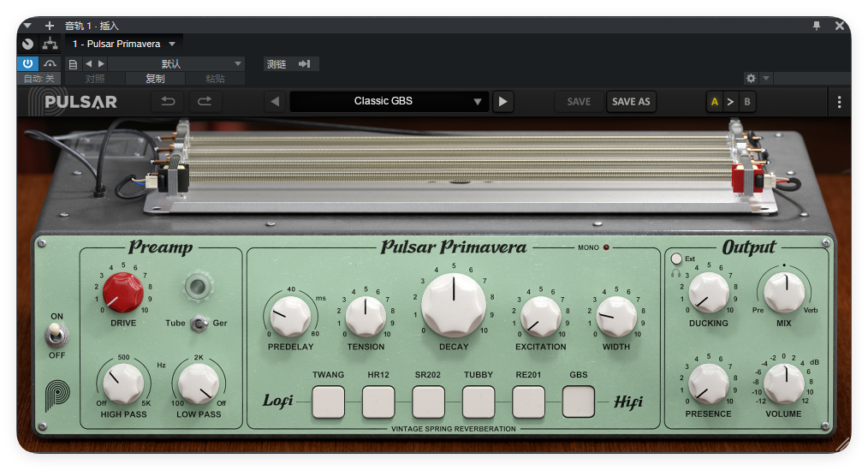
Task: Click the undo arrow button
Action: coord(168,101)
